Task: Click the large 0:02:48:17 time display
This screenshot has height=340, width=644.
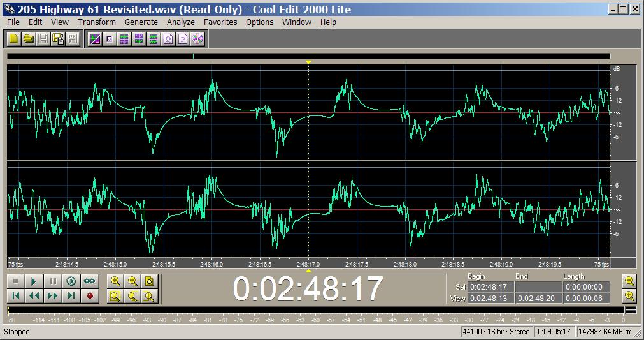Action: click(x=308, y=289)
